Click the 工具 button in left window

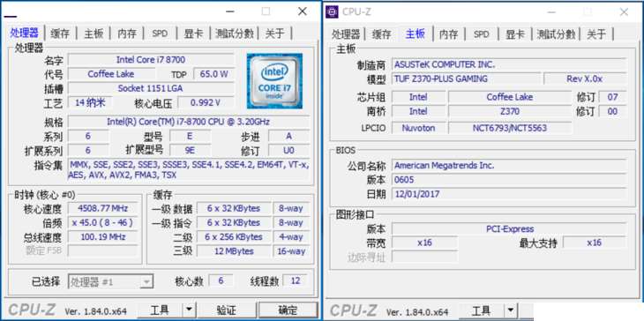[160, 310]
